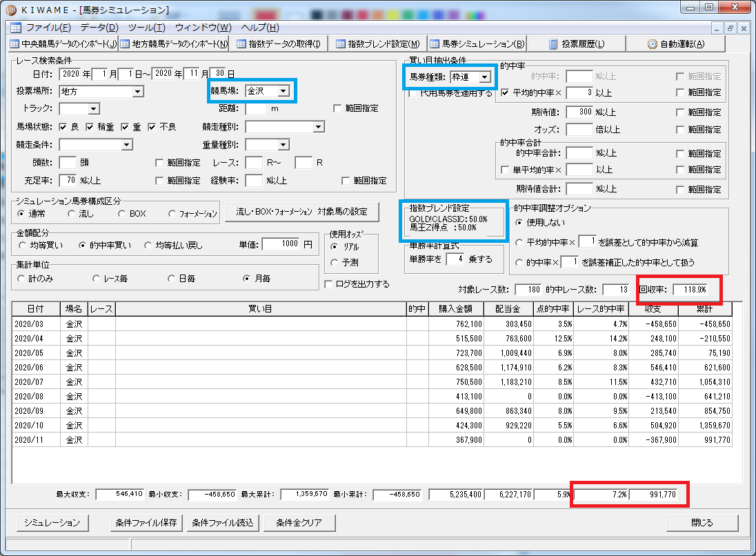Click the 中央競馬データのインポート toolbar icon
This screenshot has width=756, height=556.
coord(14,44)
